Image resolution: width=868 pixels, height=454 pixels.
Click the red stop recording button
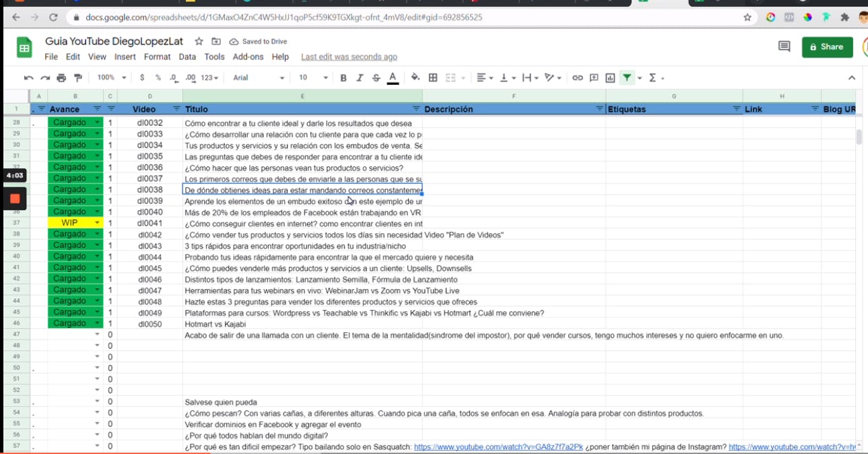pos(15,199)
